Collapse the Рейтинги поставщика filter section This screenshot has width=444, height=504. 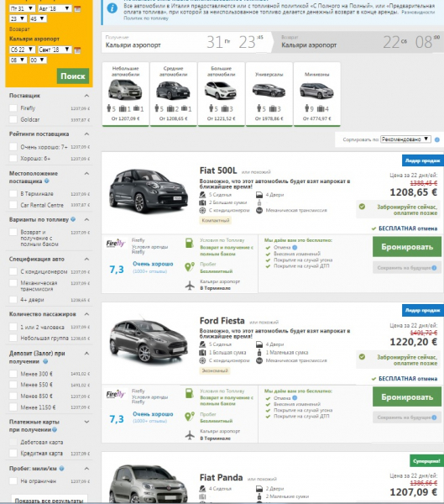[x=86, y=134]
